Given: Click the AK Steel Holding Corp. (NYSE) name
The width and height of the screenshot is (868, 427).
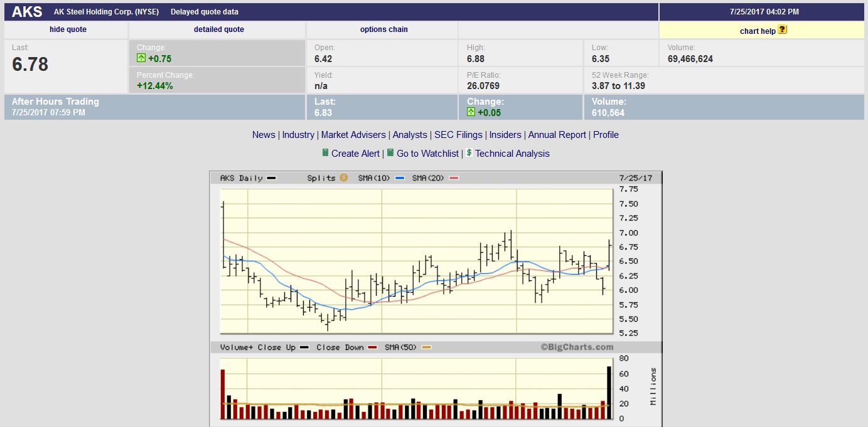Looking at the screenshot, I should [106, 12].
